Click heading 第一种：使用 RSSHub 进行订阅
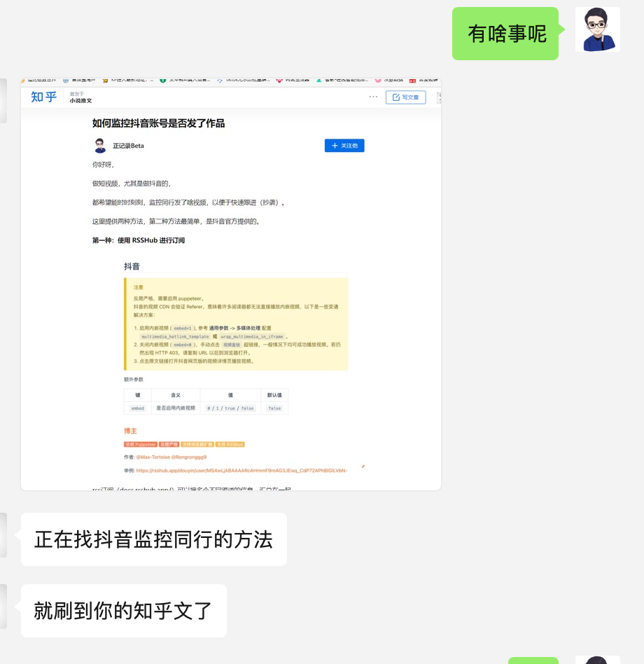The image size is (644, 664). (139, 240)
